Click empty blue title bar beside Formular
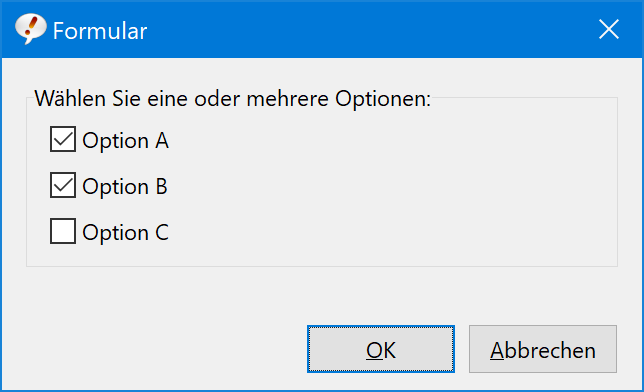The image size is (644, 392). click(370, 30)
